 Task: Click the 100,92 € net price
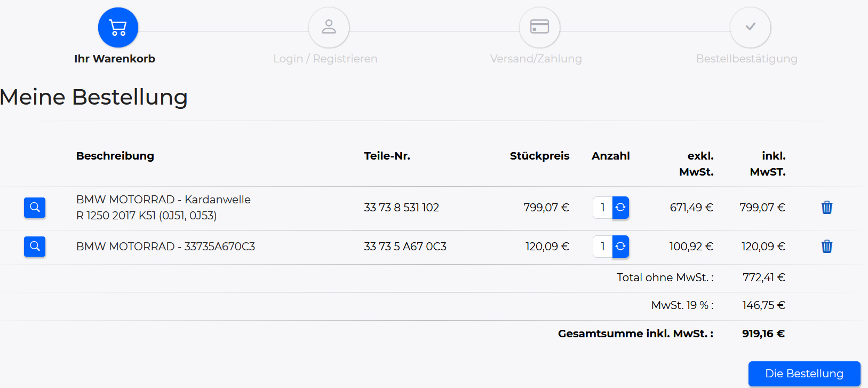(691, 247)
